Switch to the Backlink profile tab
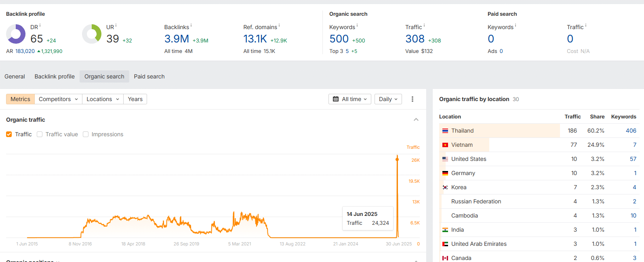Image resolution: width=644 pixels, height=262 pixels. [55, 76]
